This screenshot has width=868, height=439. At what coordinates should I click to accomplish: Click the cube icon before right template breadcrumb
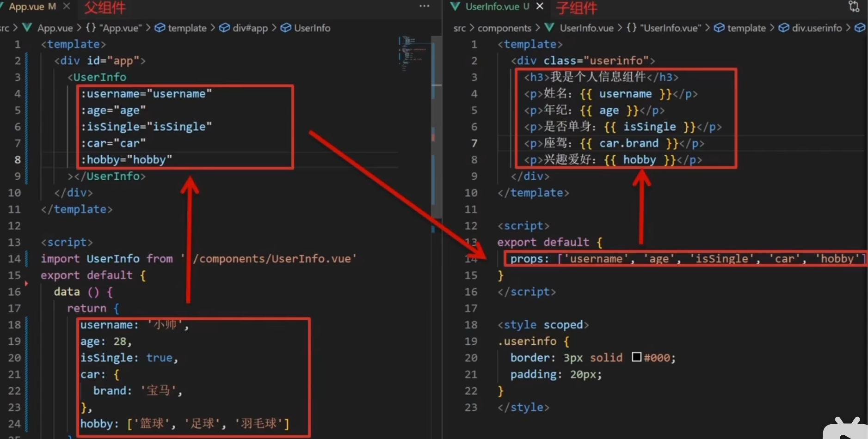coord(719,28)
